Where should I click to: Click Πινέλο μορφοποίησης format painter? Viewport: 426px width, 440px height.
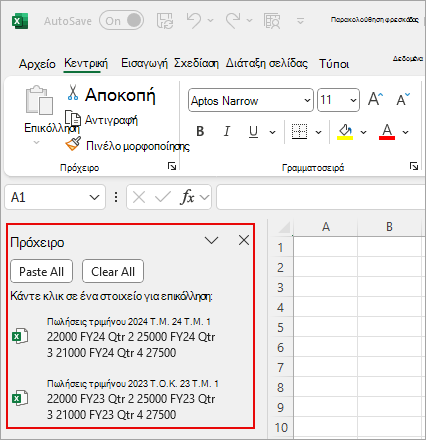[x=127, y=145]
